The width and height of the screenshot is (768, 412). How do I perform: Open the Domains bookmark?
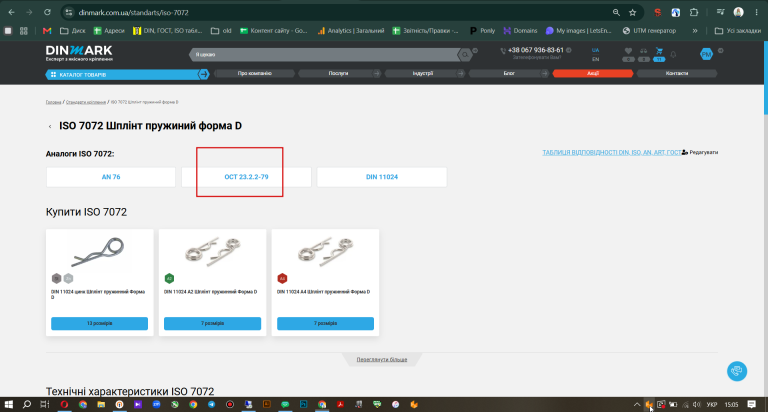click(520, 30)
